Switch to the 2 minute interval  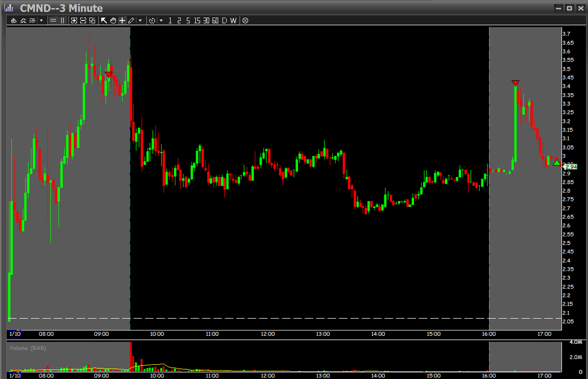tap(179, 21)
